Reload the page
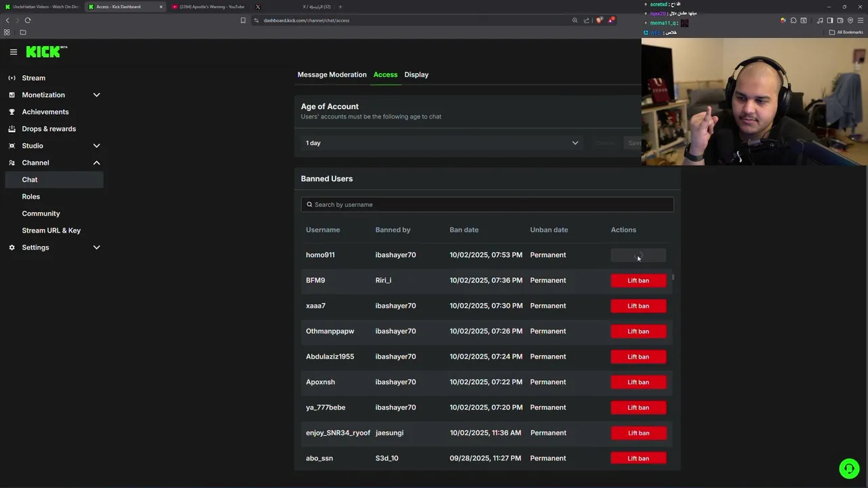The image size is (868, 488). [28, 20]
